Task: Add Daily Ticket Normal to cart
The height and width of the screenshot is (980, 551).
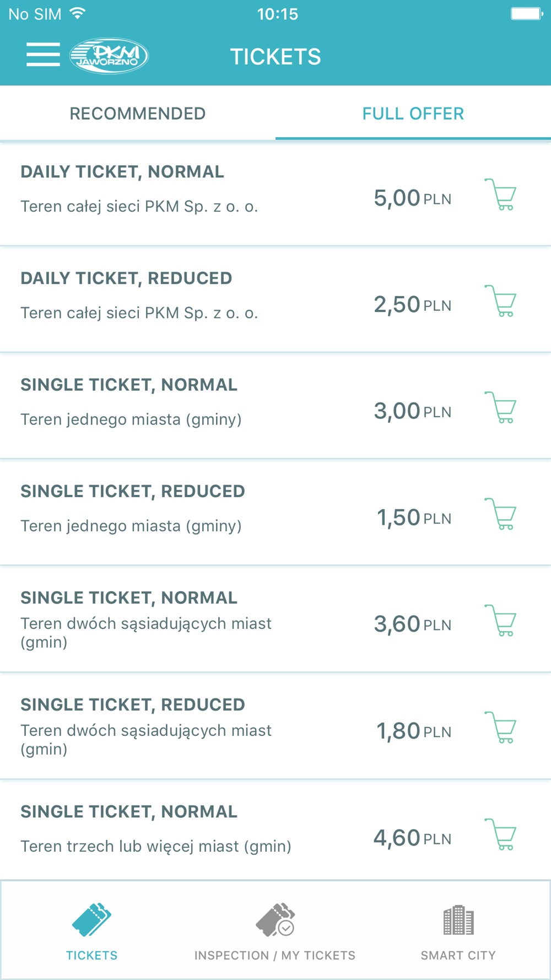Action: [500, 195]
